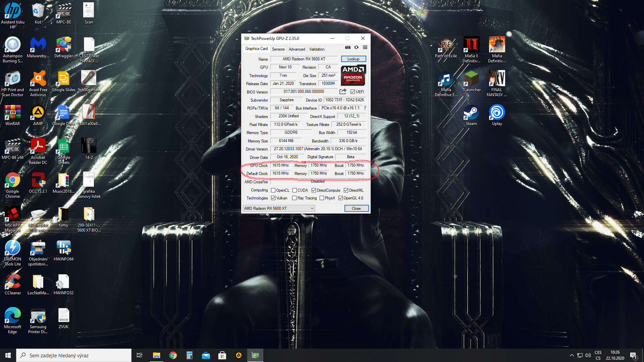Open the GPU-Z hamburger menu icon
The image size is (644, 362).
point(365,48)
